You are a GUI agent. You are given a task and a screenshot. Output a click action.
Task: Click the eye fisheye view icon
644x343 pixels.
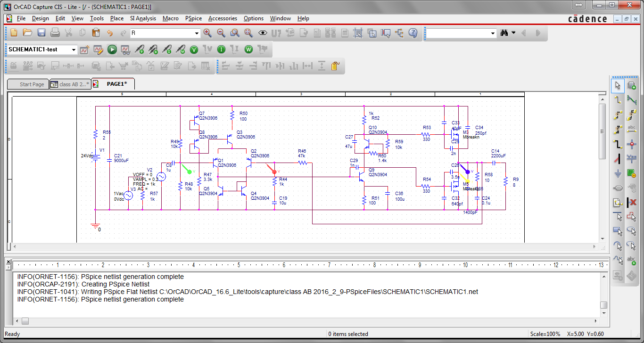263,33
